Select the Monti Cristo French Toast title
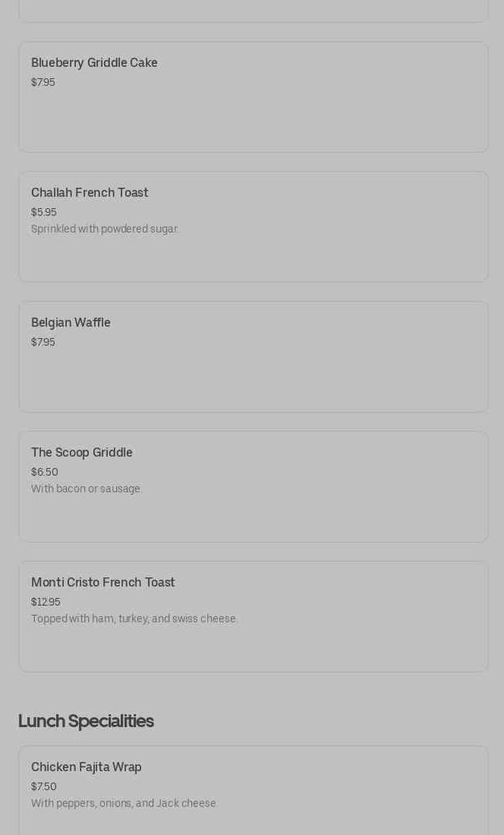Screen dimensions: 504x835 click(103, 583)
